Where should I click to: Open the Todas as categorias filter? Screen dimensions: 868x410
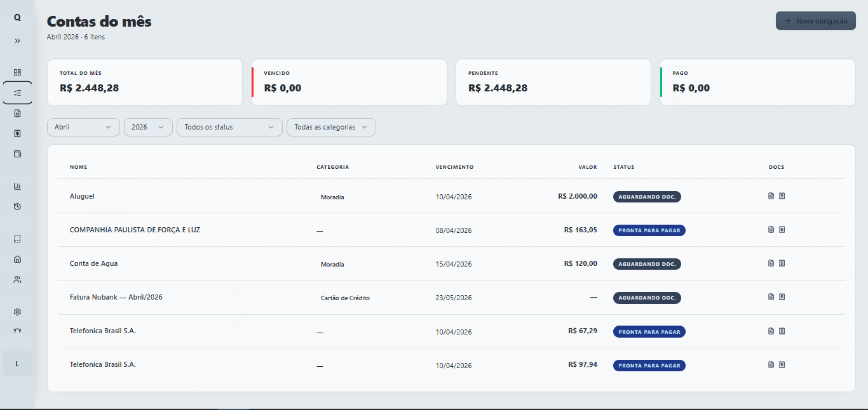[331, 127]
